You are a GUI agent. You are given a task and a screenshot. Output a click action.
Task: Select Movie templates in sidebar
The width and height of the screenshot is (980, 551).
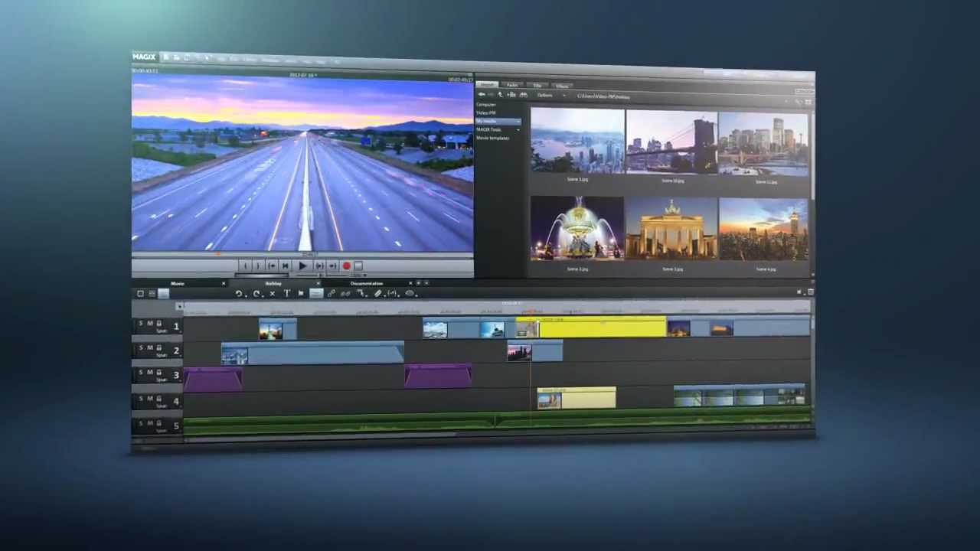[x=492, y=138]
